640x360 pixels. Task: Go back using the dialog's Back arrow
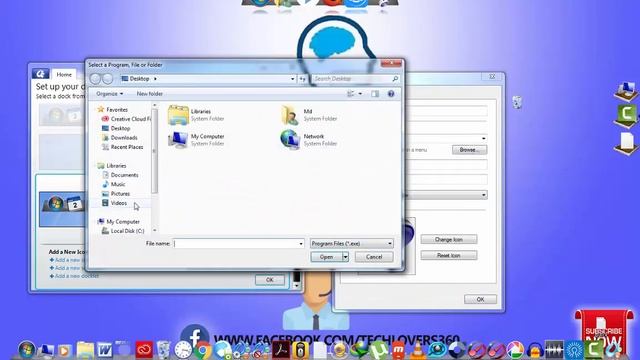[95, 78]
